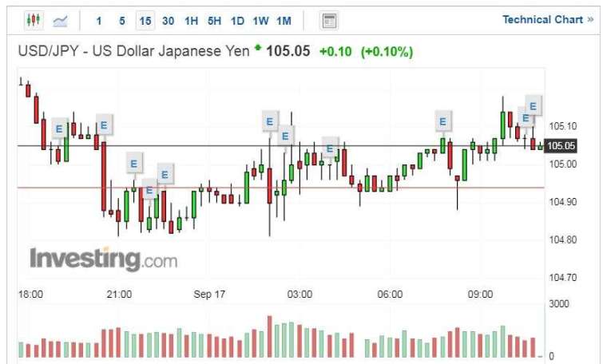The image size is (607, 364).
Task: Open the economic calendar events icon
Action: click(329, 21)
